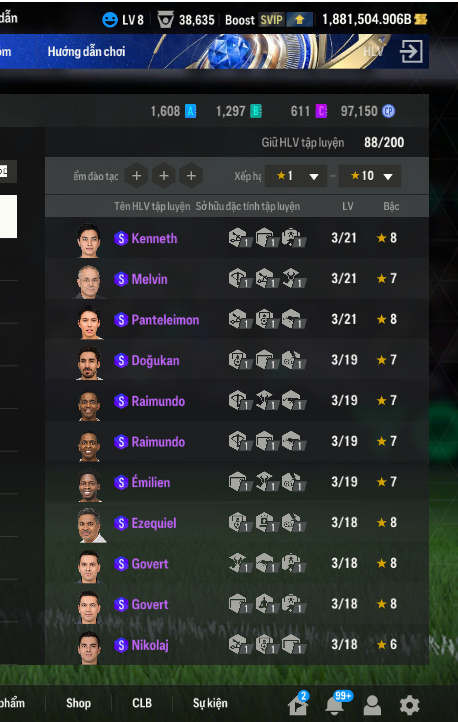The image size is (458, 722).
Task: Select trainer Kenneth's portrait thumbnail
Action: (x=89, y=240)
